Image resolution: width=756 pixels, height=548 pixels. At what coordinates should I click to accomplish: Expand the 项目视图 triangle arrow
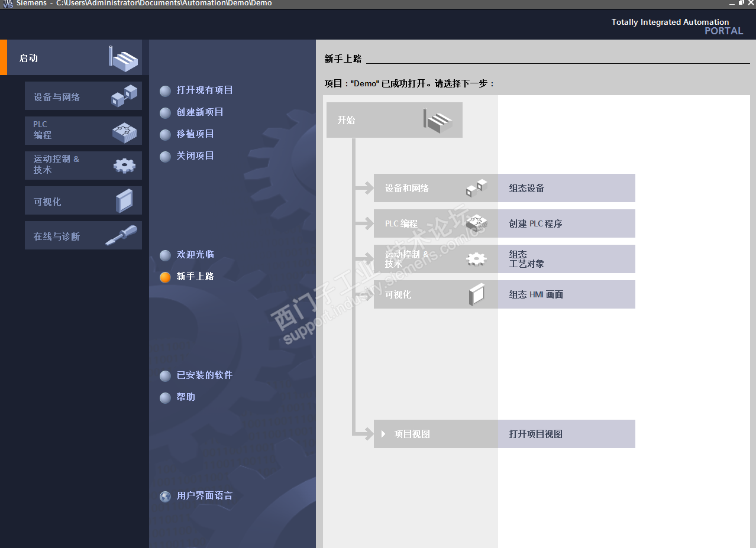(383, 434)
